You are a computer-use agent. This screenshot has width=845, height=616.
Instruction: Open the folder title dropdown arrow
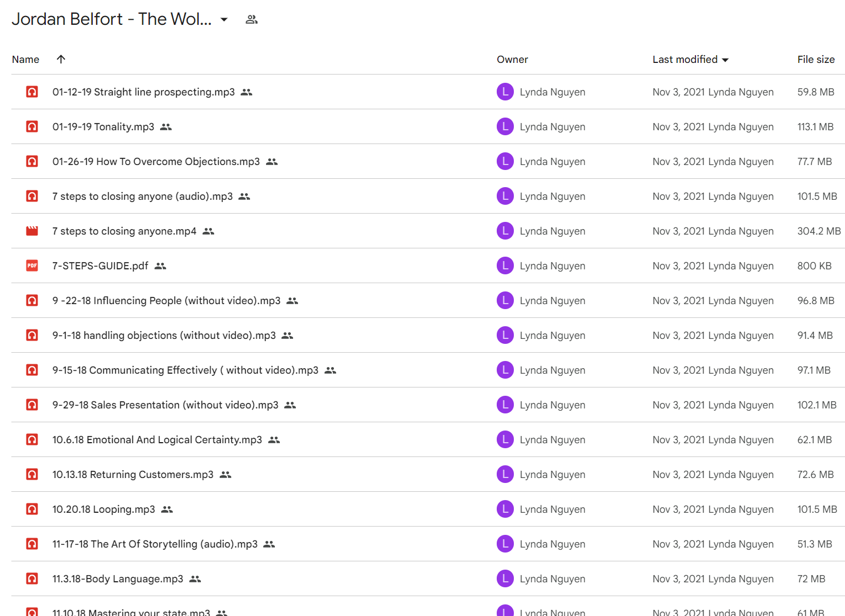[x=224, y=19]
